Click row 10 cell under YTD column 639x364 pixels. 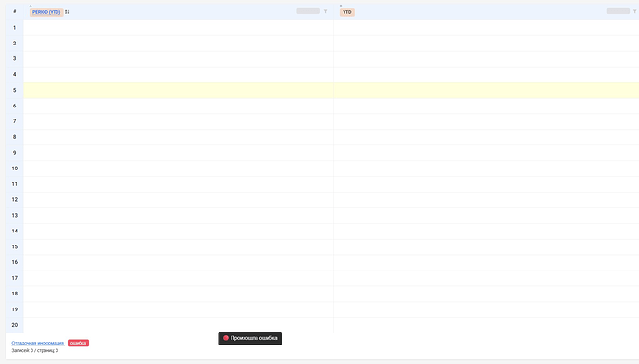pos(486,169)
